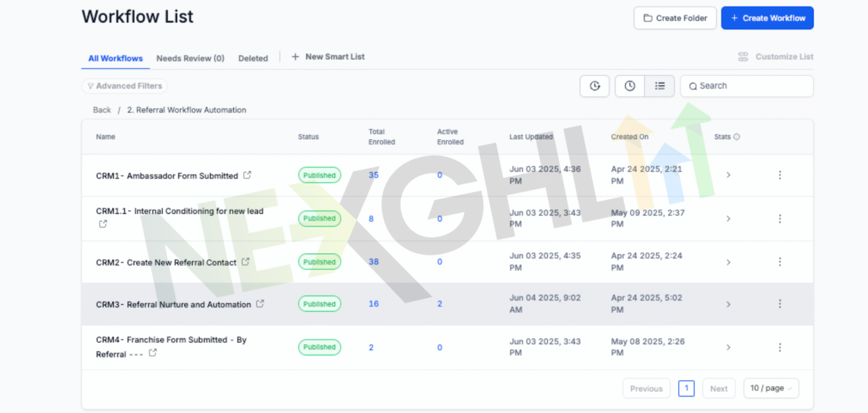Screen dimensions: 868x413
Task: Click Back in the breadcrumb
Action: coord(102,110)
